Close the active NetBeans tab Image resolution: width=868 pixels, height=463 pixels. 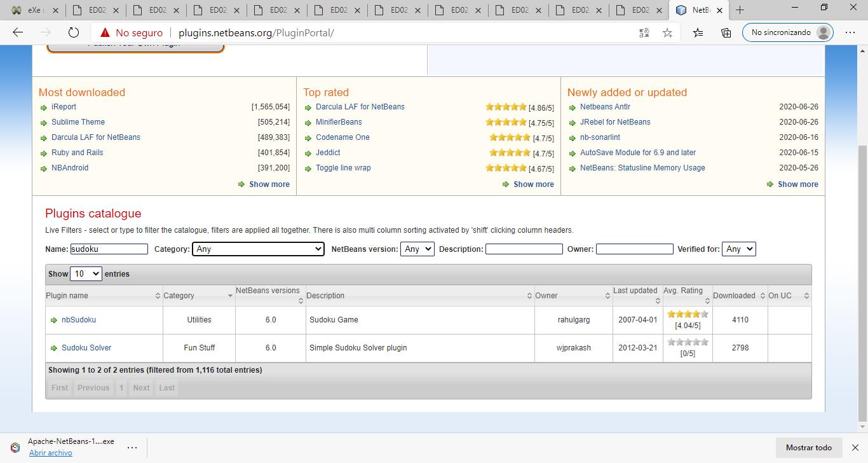[719, 10]
